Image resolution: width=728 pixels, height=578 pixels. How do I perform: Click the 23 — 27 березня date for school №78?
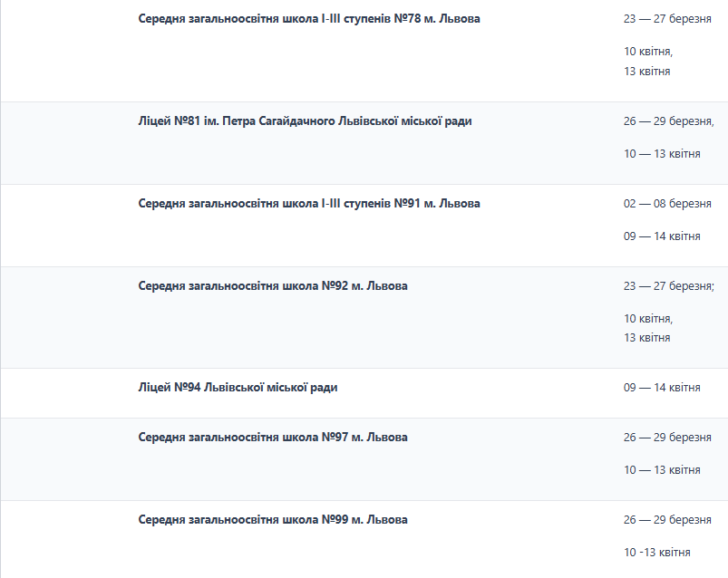point(667,19)
